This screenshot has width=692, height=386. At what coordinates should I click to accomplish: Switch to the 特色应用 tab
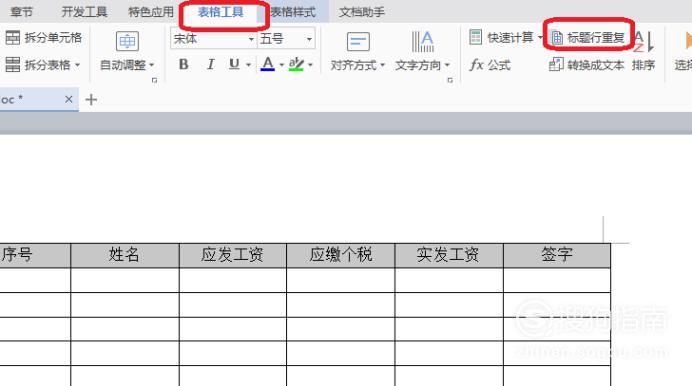pyautogui.click(x=151, y=12)
